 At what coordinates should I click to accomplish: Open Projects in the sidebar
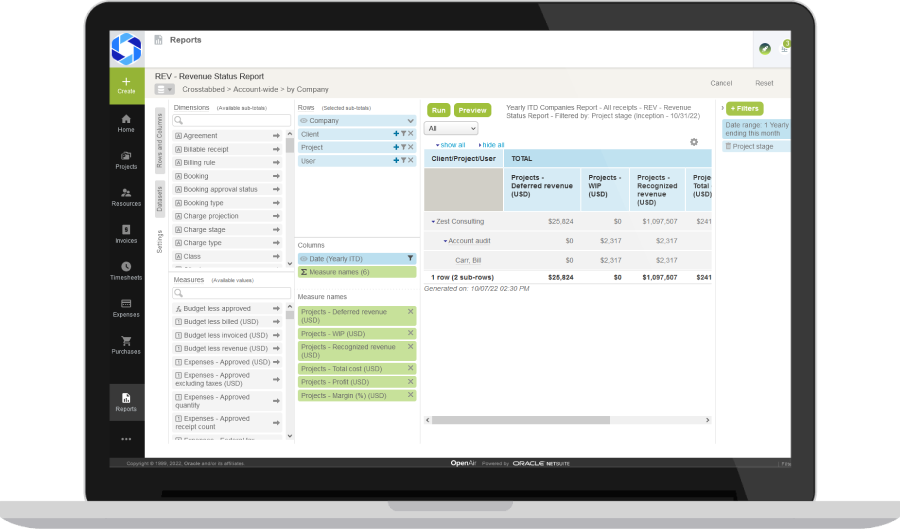point(126,160)
